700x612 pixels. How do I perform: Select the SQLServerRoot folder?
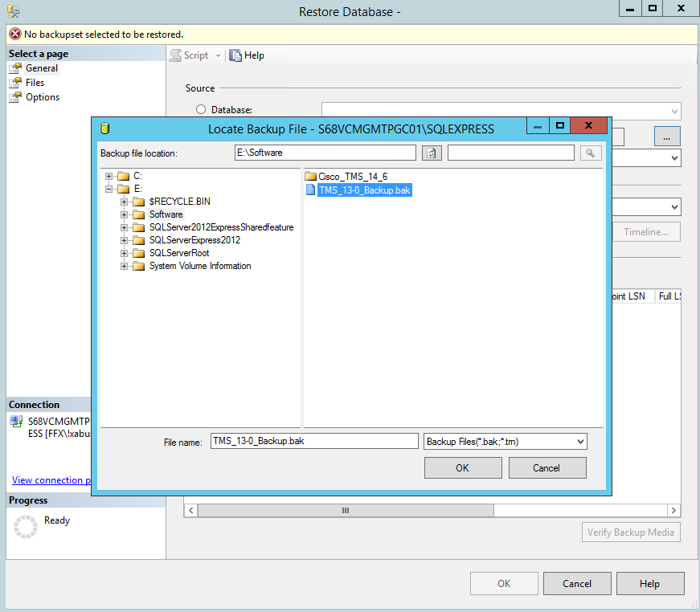(178, 253)
